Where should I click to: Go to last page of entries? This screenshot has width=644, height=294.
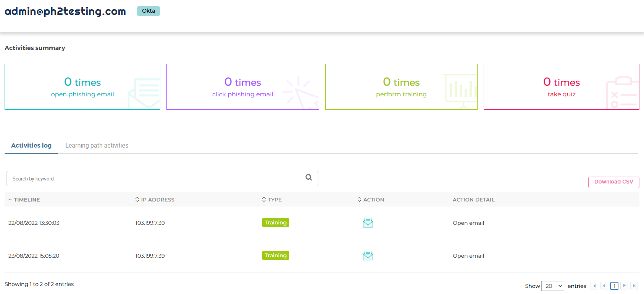tap(634, 286)
